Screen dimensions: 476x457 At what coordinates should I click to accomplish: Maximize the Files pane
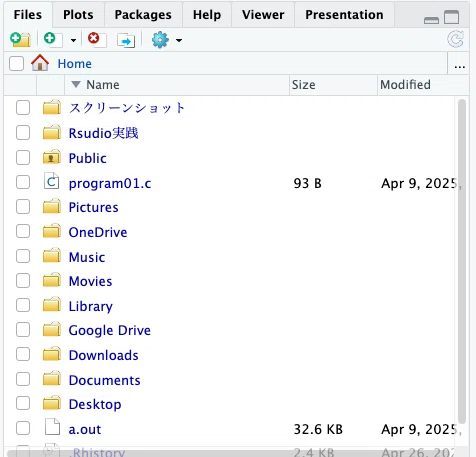(452, 17)
